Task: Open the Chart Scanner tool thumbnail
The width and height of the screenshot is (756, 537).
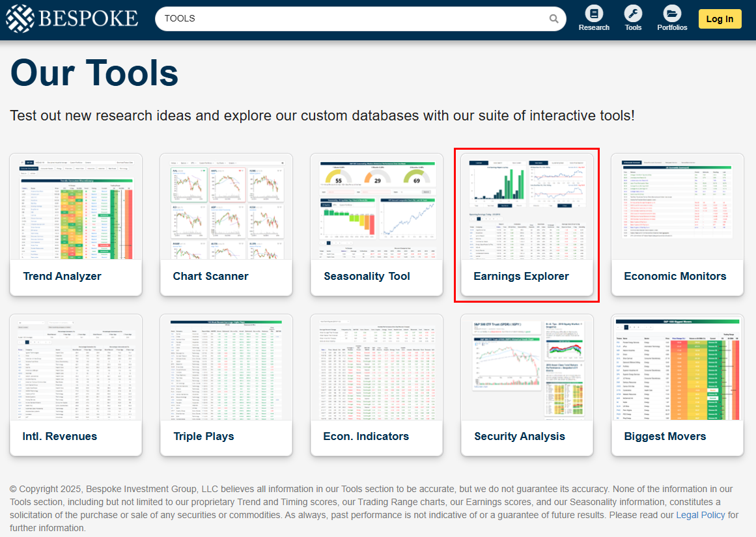Action: [226, 208]
